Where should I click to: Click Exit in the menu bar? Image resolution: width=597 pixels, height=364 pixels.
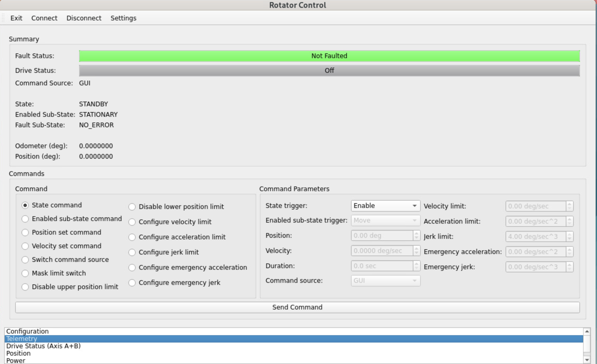point(16,18)
